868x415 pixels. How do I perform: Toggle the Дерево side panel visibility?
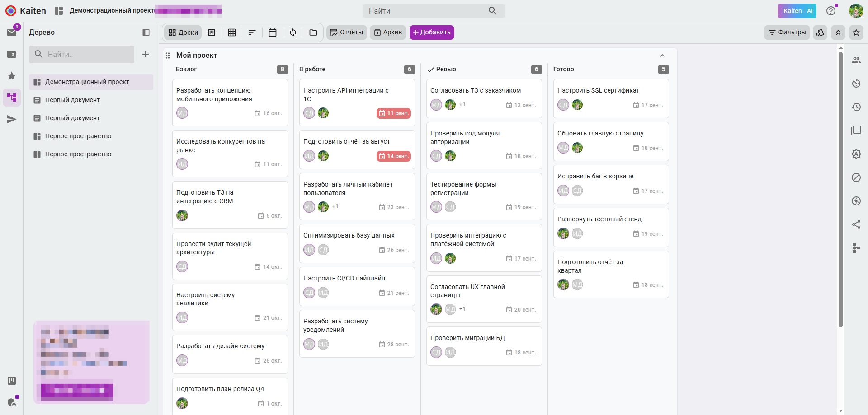pyautogui.click(x=146, y=33)
